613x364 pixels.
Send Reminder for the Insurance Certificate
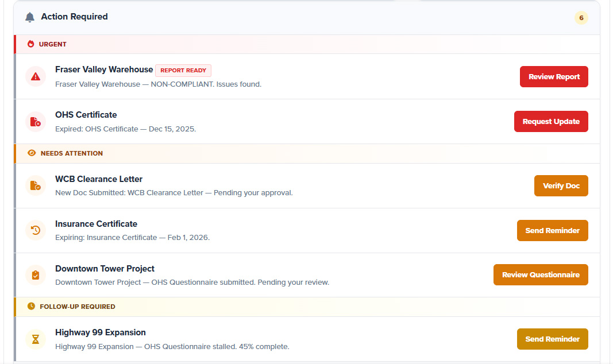(552, 230)
